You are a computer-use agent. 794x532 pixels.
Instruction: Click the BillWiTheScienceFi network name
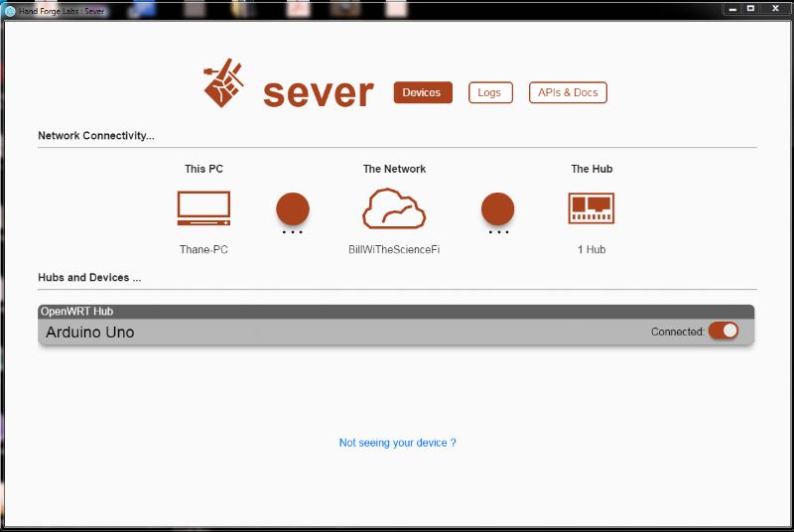coord(394,249)
